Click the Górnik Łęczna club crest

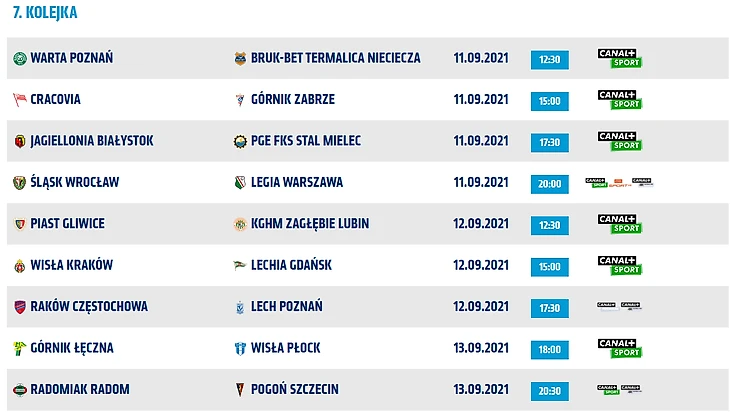coord(19,348)
